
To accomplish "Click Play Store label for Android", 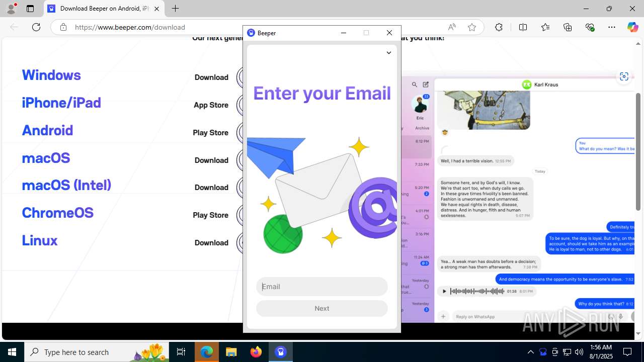I will click(x=210, y=133).
